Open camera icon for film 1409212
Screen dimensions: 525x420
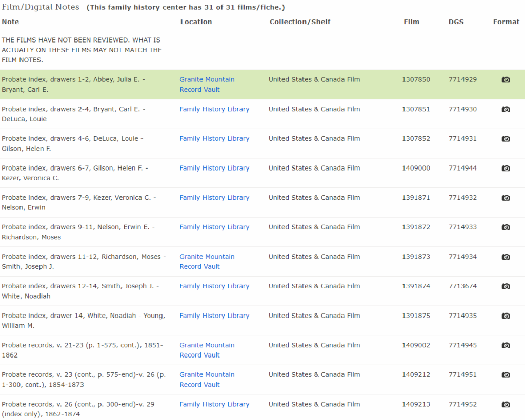pos(506,374)
